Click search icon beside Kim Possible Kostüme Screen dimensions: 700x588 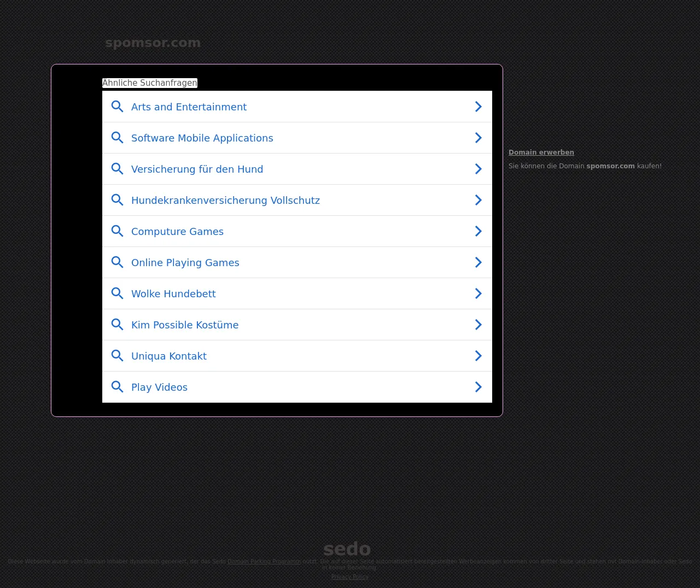(117, 325)
